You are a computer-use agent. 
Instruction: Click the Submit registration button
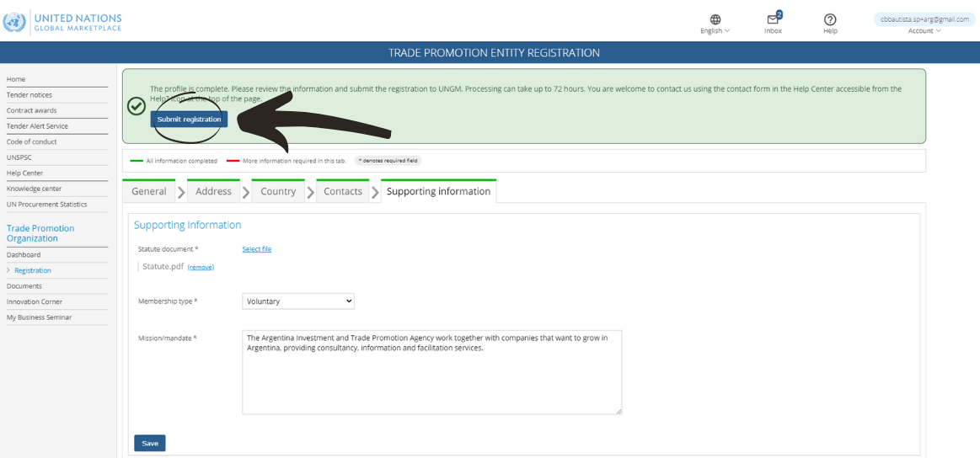pyautogui.click(x=189, y=120)
